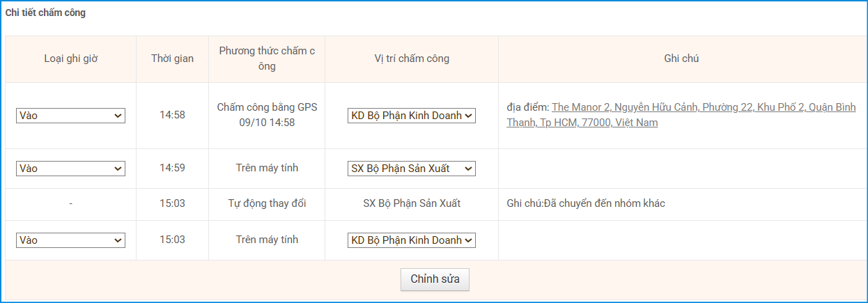Click the Chi tiết chấm công title
Viewport: 868px width, 303px height.
pos(46,13)
